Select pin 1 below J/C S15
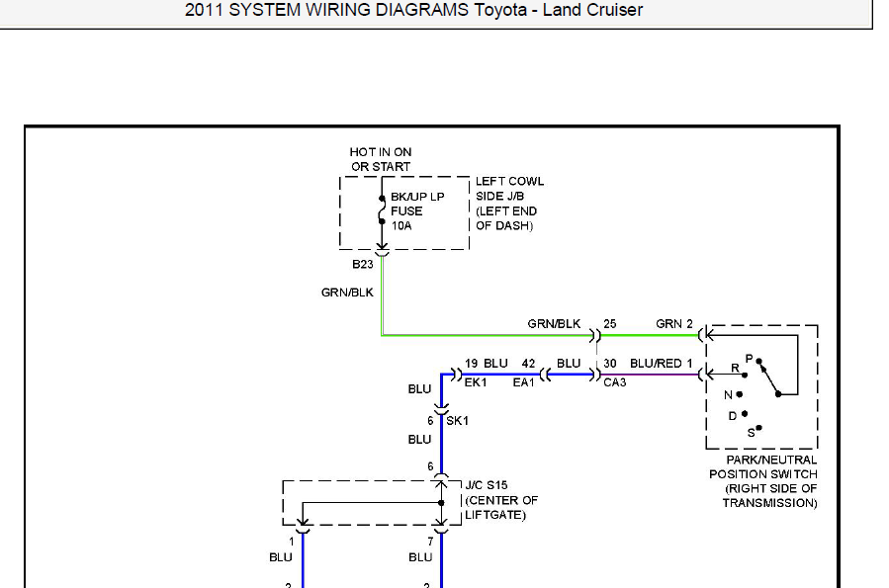889x588 pixels. [292, 542]
